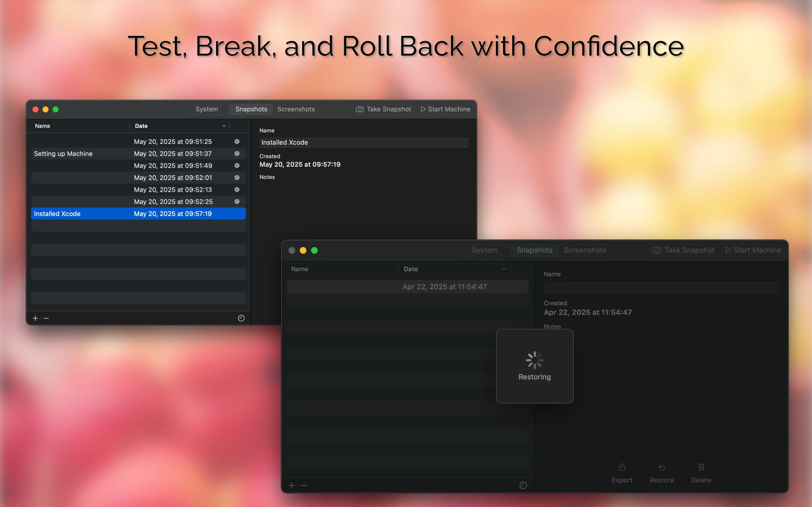Click the clock icon below back window's snapshot list

click(x=241, y=318)
